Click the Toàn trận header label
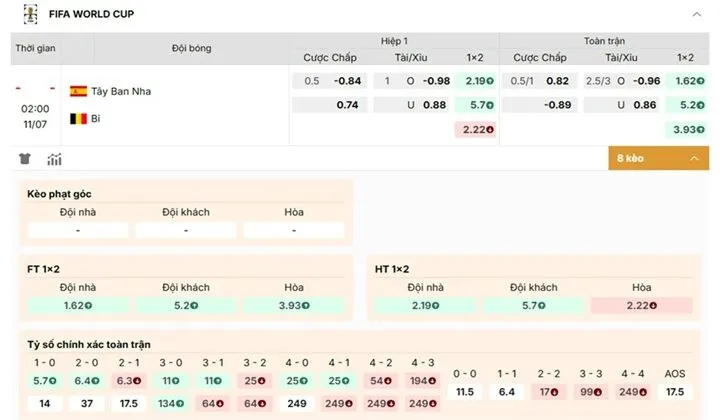This screenshot has height=420, width=720. click(604, 41)
